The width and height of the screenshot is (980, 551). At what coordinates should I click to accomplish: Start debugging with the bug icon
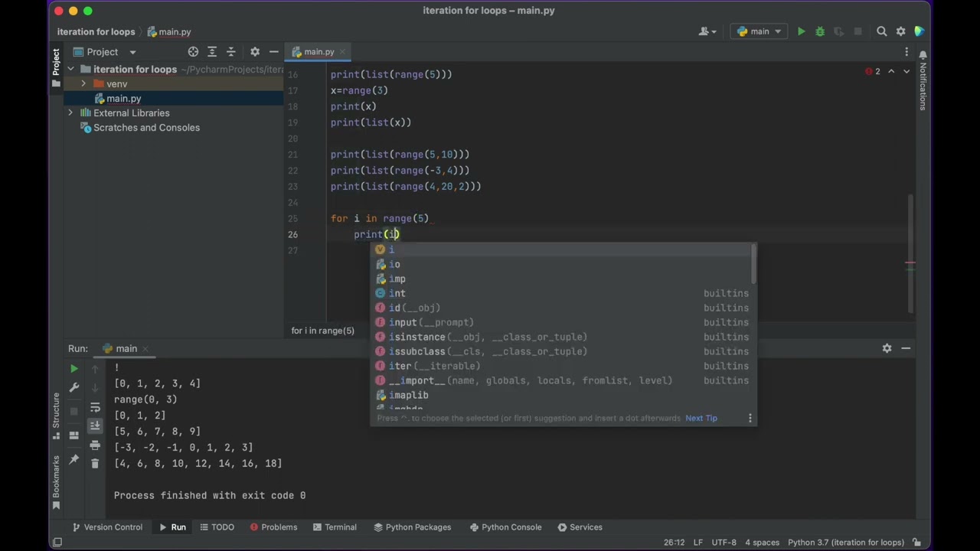click(820, 31)
